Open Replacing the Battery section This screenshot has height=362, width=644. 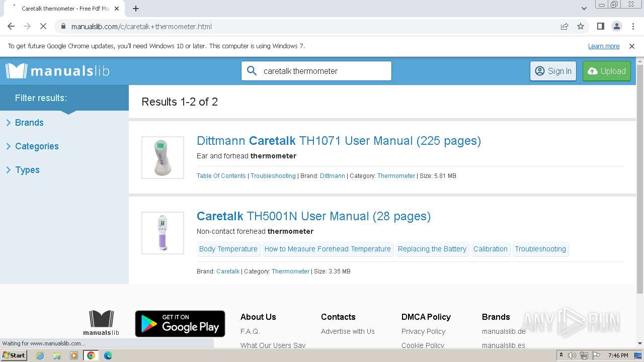[432, 249]
